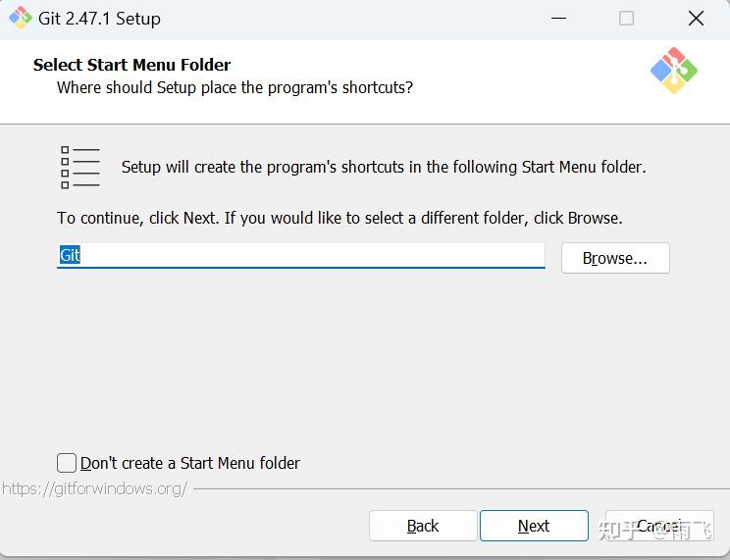Viewport: 730px width, 560px height.
Task: Click the Git icon in the title bar
Action: [x=21, y=19]
